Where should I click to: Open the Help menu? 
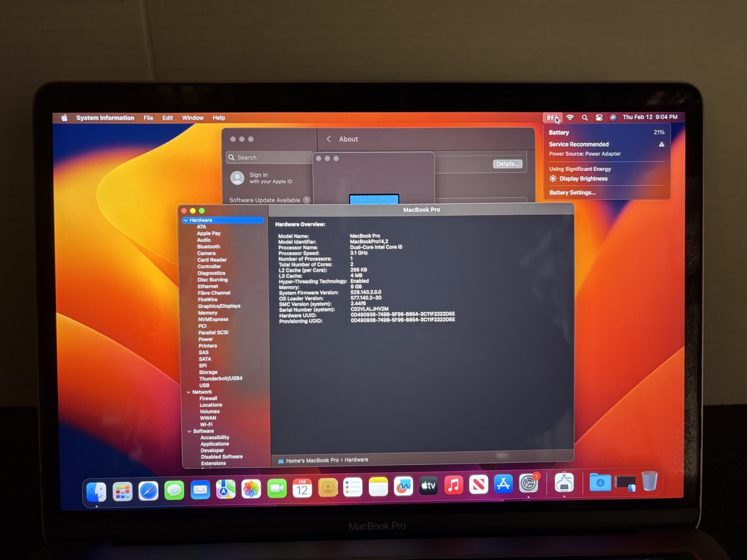click(219, 118)
